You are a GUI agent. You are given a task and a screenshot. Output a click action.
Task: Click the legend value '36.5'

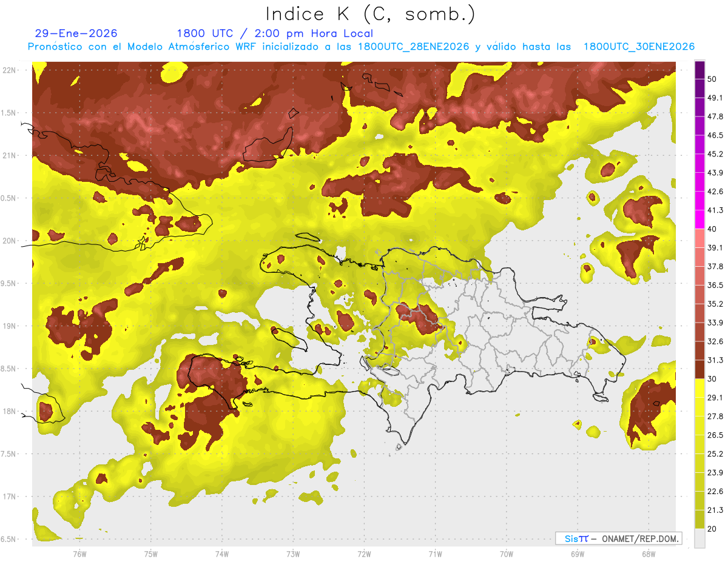pos(715,285)
